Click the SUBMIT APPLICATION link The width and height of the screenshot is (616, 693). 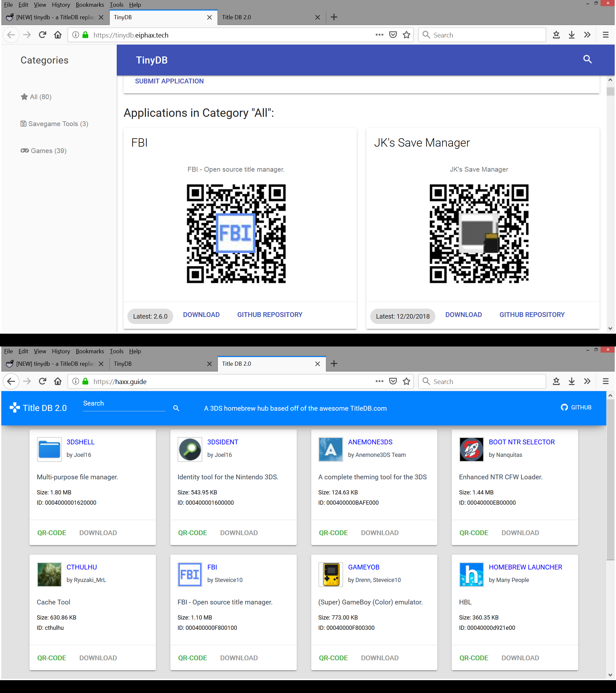[x=169, y=81]
